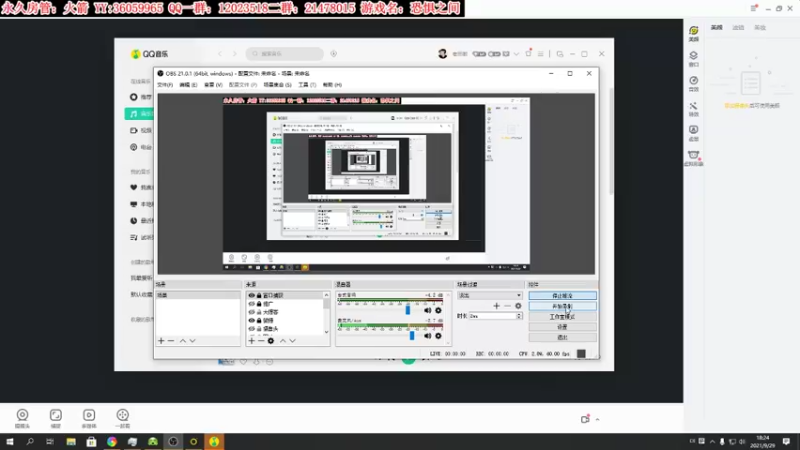Click the Settings button in OBS controls
Image resolution: width=800 pixels, height=450 pixels.
[x=562, y=327]
